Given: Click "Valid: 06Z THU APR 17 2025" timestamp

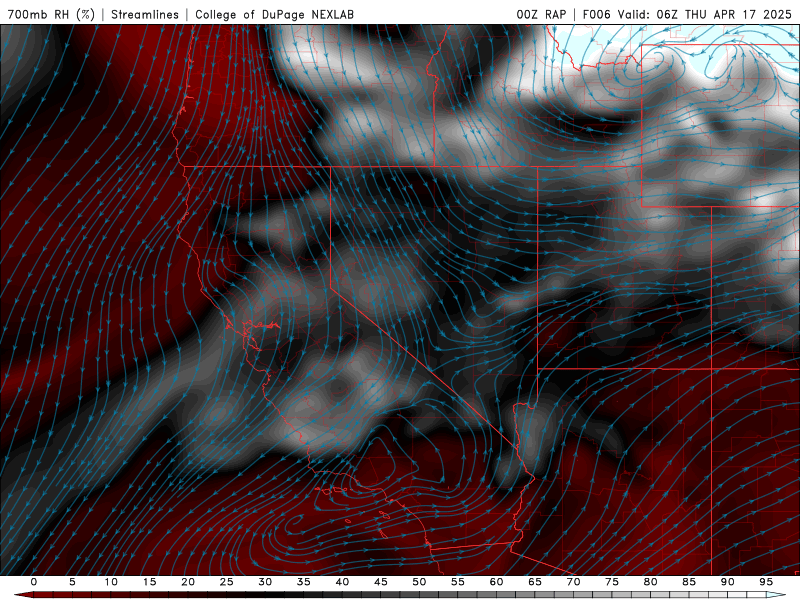Looking at the screenshot, I should [705, 14].
